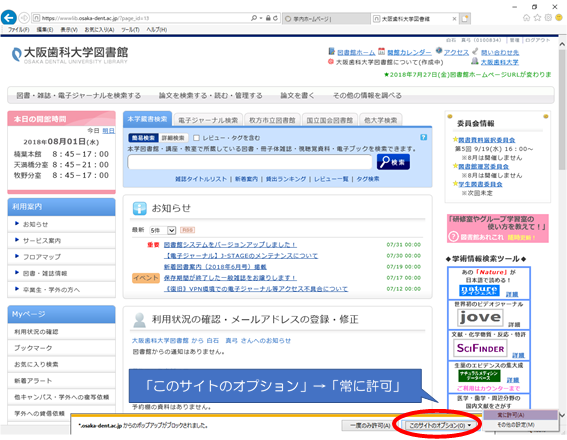
Task: Expand 卒業生・学外の方へ in the sidebar
Action: pos(51,290)
